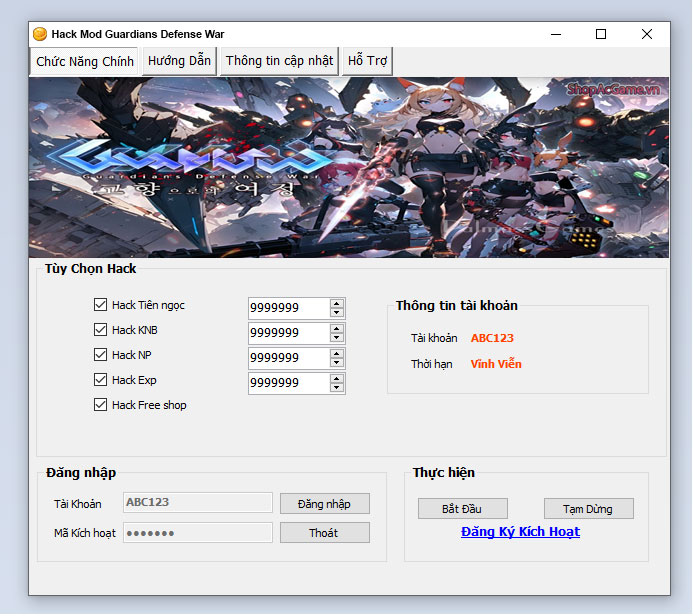This screenshot has height=616, width=693.
Task: Increase the Hack KNB value with up arrow
Action: point(337,329)
